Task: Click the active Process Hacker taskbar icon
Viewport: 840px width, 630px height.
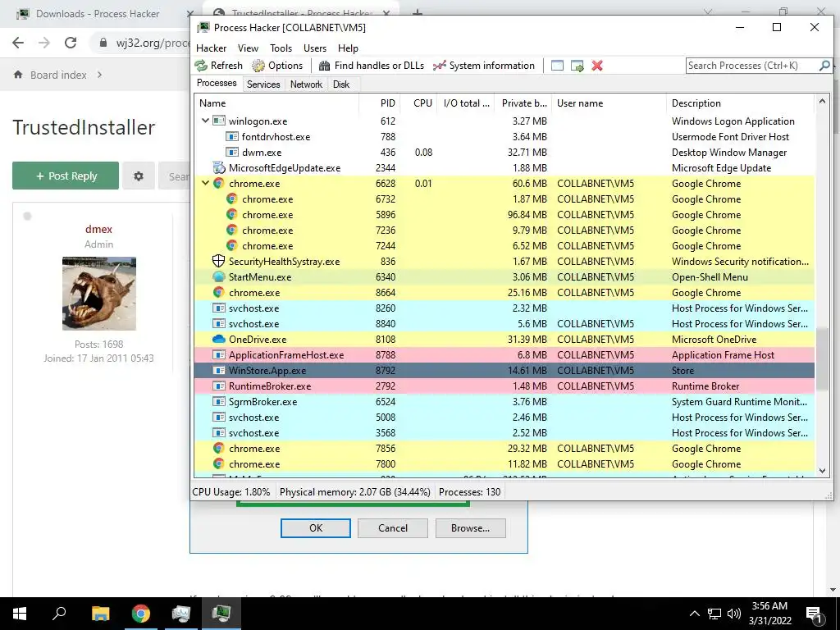Action: tap(221, 614)
